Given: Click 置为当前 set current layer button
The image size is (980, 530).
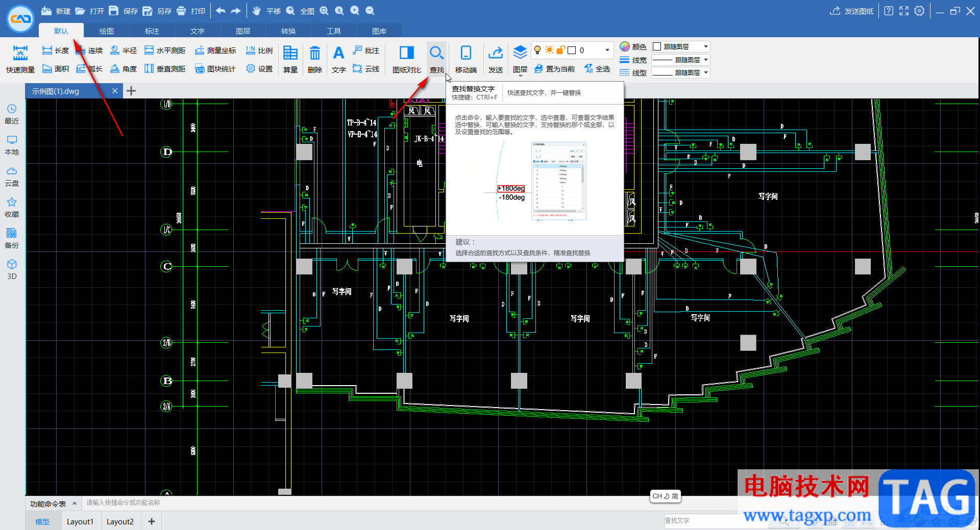Looking at the screenshot, I should tap(554, 69).
